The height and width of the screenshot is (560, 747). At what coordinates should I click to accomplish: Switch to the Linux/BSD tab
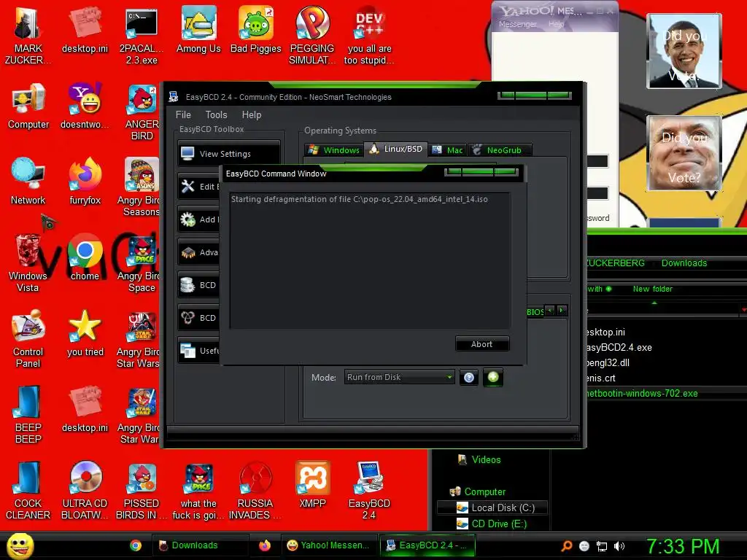tap(396, 149)
